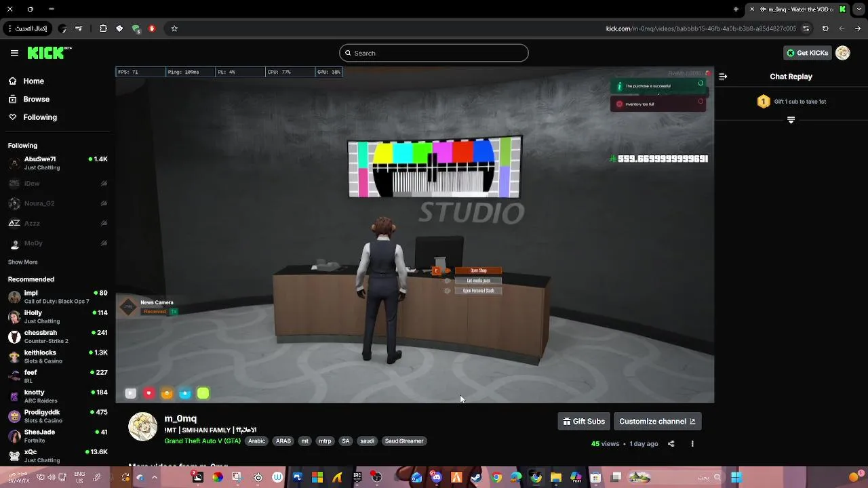Screen dimensions: 868x488
Task: Open the video's three-dot options menu
Action: pos(692,444)
